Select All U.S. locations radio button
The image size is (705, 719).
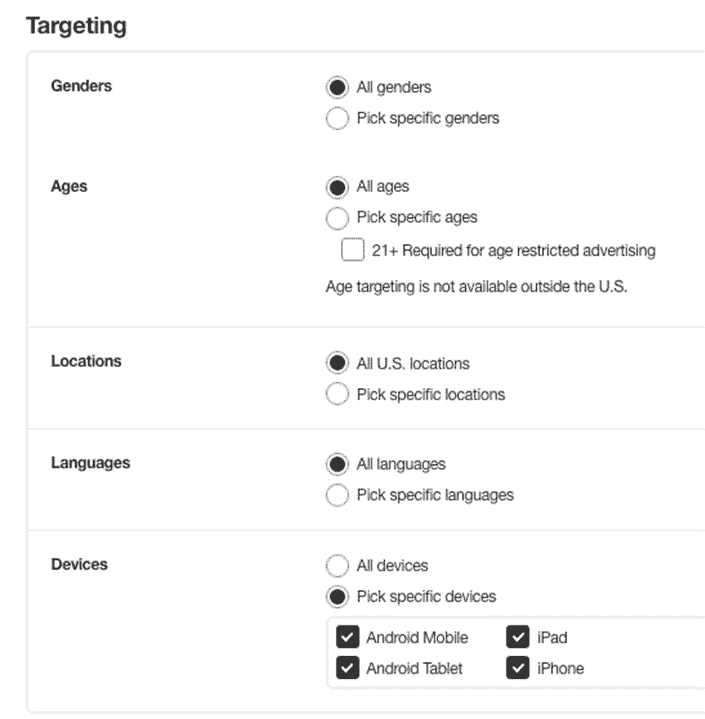(x=338, y=364)
